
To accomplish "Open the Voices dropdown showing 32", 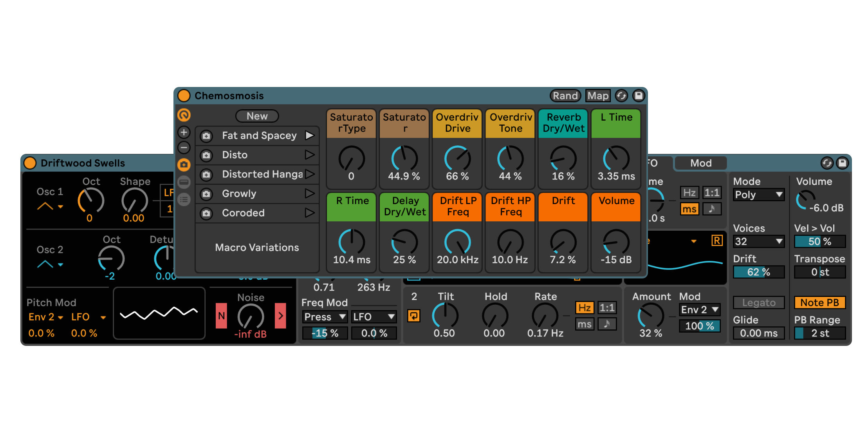I will [758, 241].
